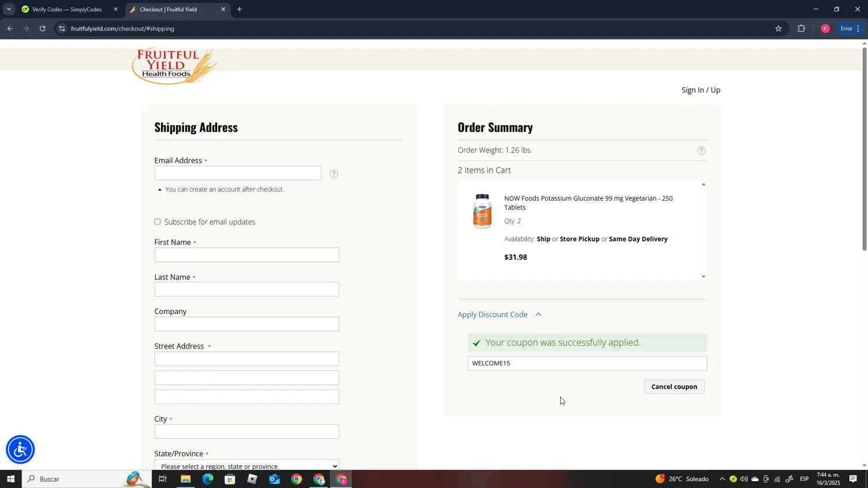Open the volume control in system tray
The image size is (868, 488).
pyautogui.click(x=744, y=479)
